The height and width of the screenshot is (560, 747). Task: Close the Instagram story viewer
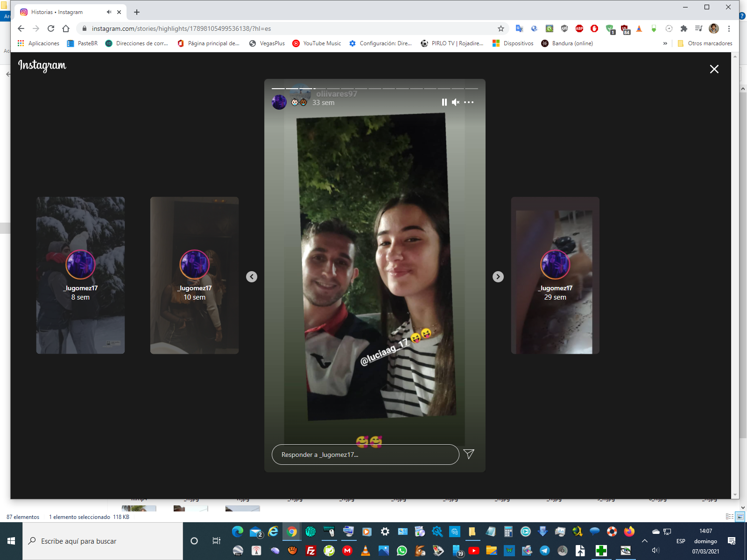[714, 69]
